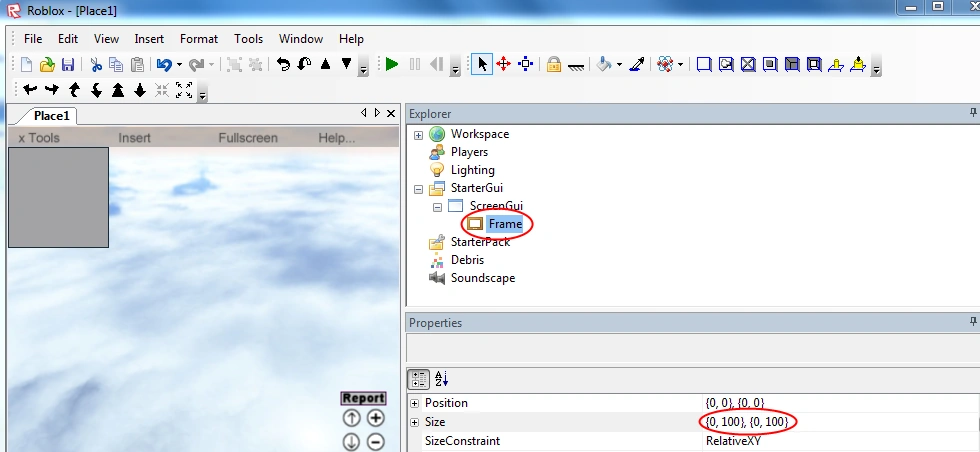980x452 pixels.
Task: Select the Frame item in Explorer
Action: pos(505,224)
